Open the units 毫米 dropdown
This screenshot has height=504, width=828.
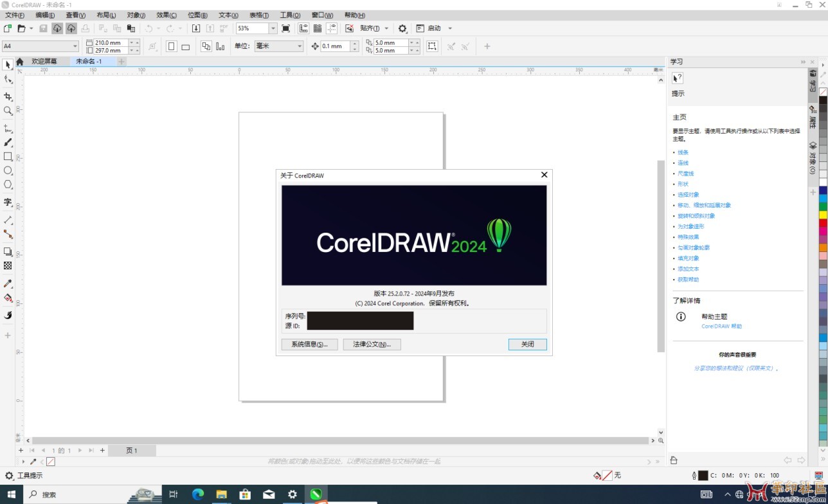300,46
